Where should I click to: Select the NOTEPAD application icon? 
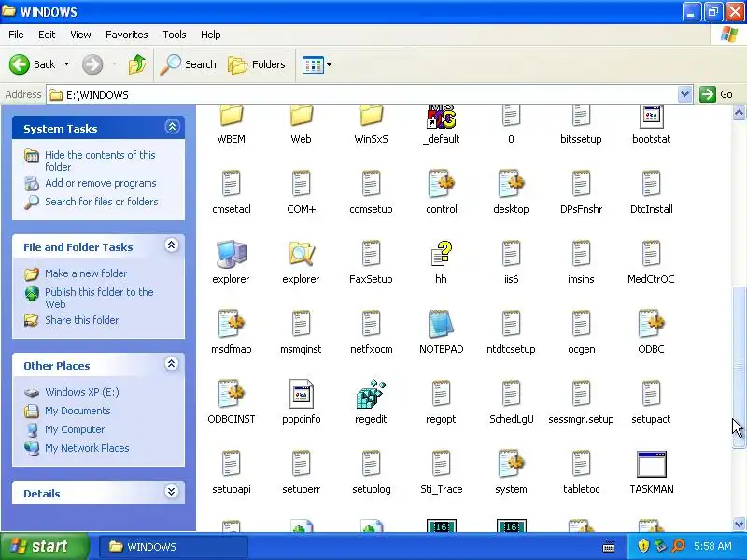pyautogui.click(x=441, y=324)
